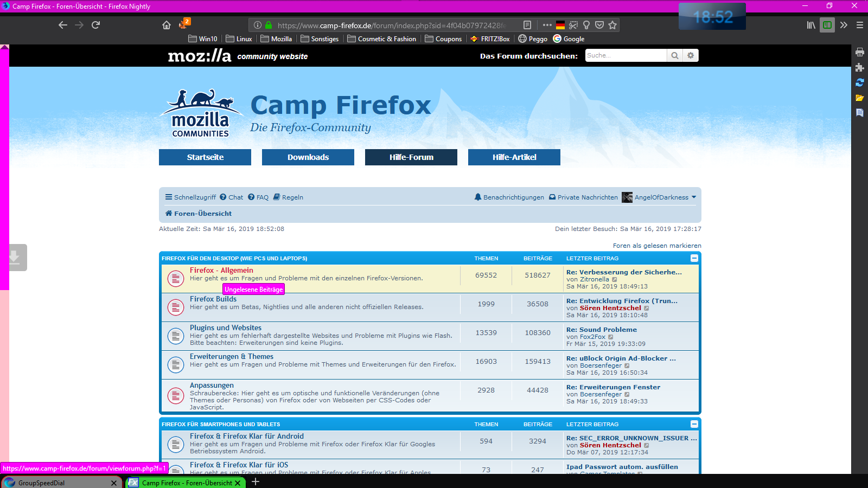Open the Regeln link

(288, 197)
